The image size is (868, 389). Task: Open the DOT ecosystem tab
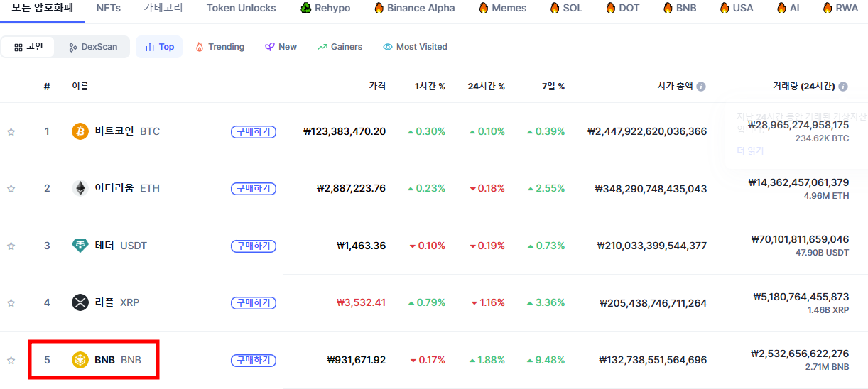click(x=622, y=8)
